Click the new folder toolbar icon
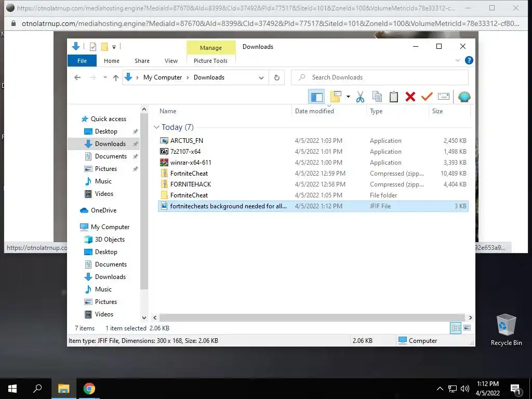This screenshot has width=532, height=399. [336, 97]
